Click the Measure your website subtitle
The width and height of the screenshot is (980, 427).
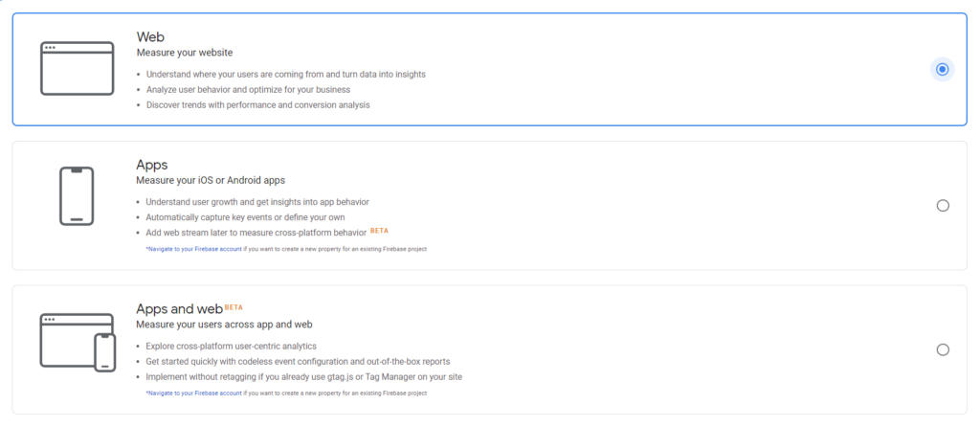pos(185,53)
